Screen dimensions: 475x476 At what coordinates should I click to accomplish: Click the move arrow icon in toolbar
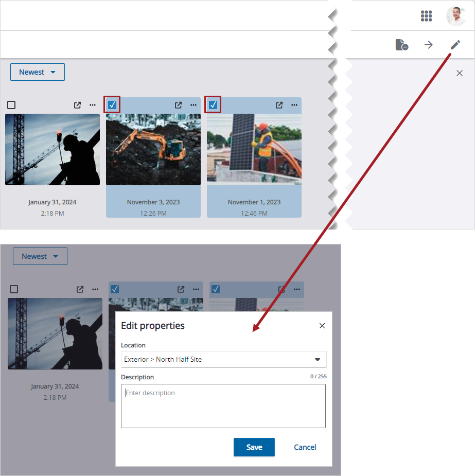[429, 45]
